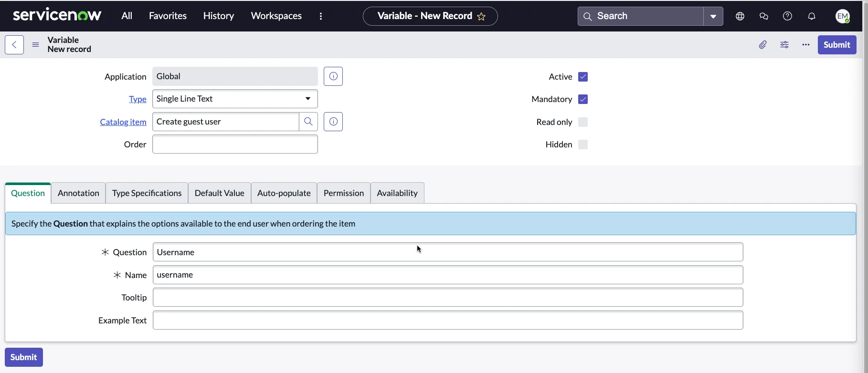Toggle the Mandatory checkbox

tap(583, 99)
